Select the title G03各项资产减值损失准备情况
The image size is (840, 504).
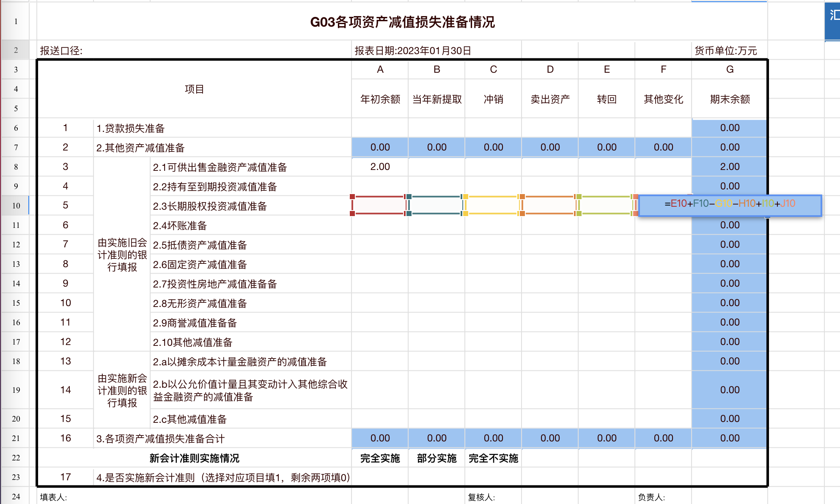(x=402, y=22)
